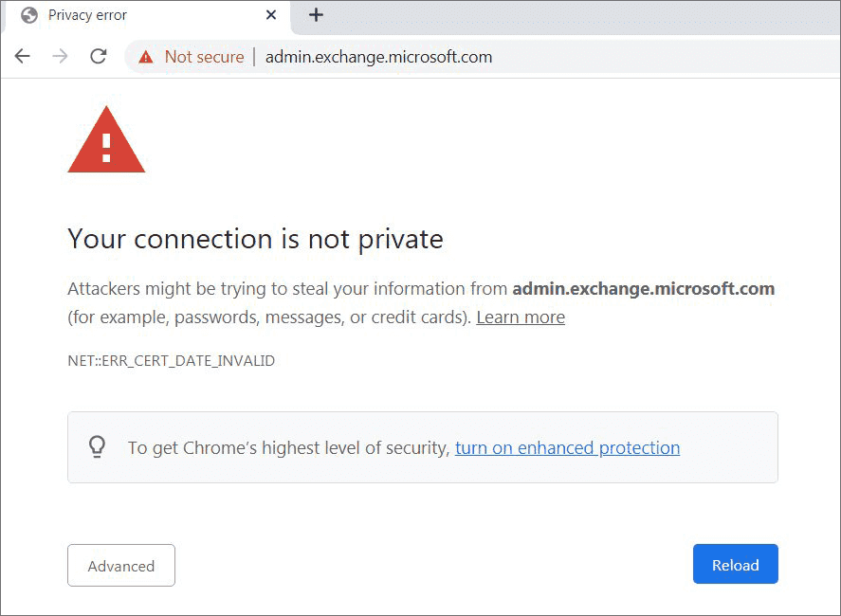841x616 pixels.
Task: Click the lightbulb tip icon
Action: coord(97,446)
